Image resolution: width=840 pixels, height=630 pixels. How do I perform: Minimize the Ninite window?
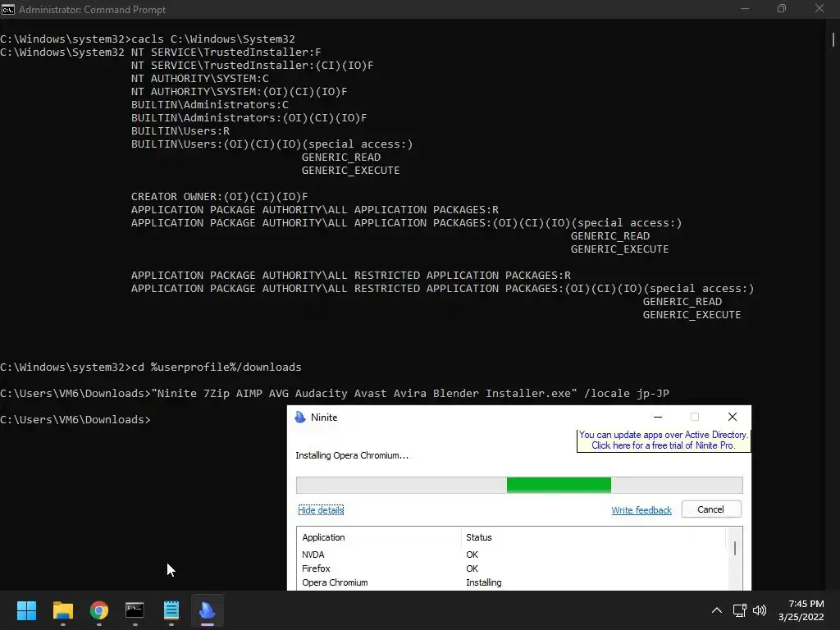pyautogui.click(x=658, y=417)
